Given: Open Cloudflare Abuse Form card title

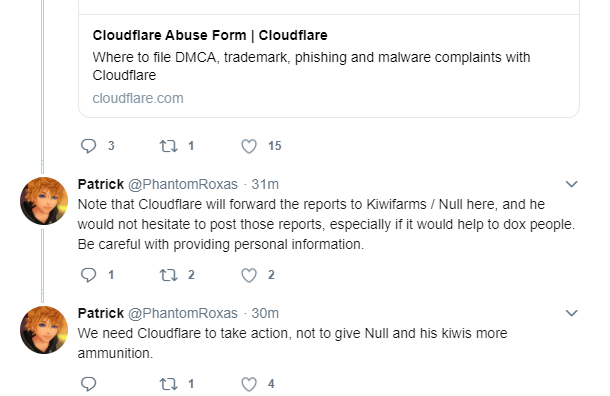Looking at the screenshot, I should point(210,35).
